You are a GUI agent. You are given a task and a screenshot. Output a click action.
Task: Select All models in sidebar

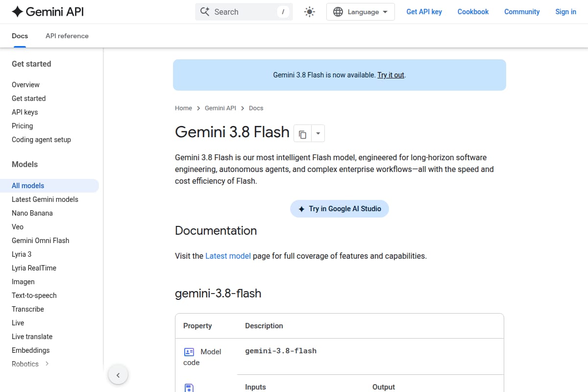(49, 186)
